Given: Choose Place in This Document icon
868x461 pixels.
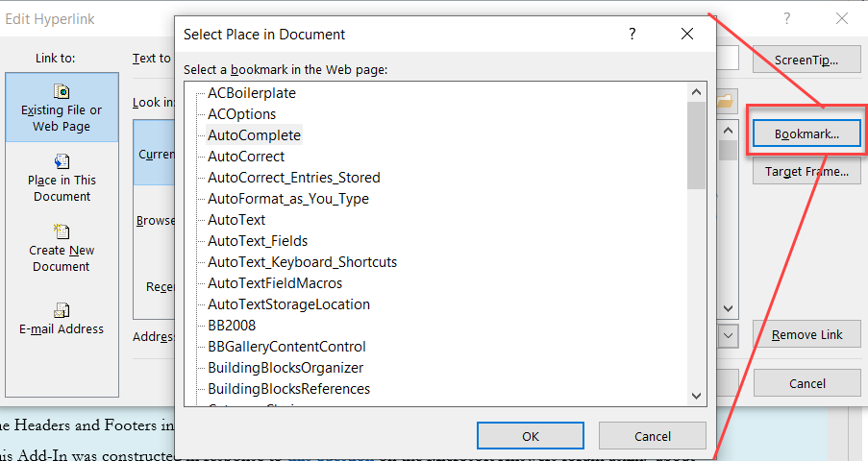Looking at the screenshot, I should coord(62,161).
